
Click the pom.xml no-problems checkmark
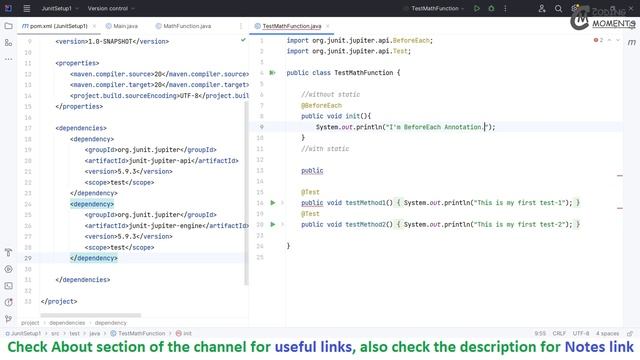pyautogui.click(x=243, y=40)
